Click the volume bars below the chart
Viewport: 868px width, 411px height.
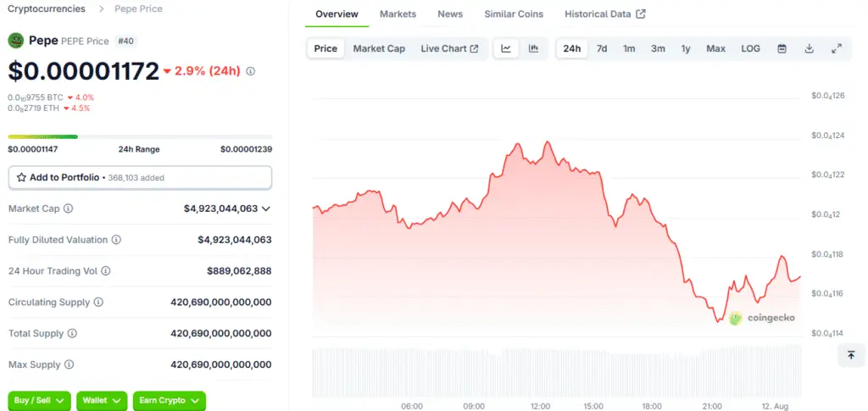click(x=556, y=372)
